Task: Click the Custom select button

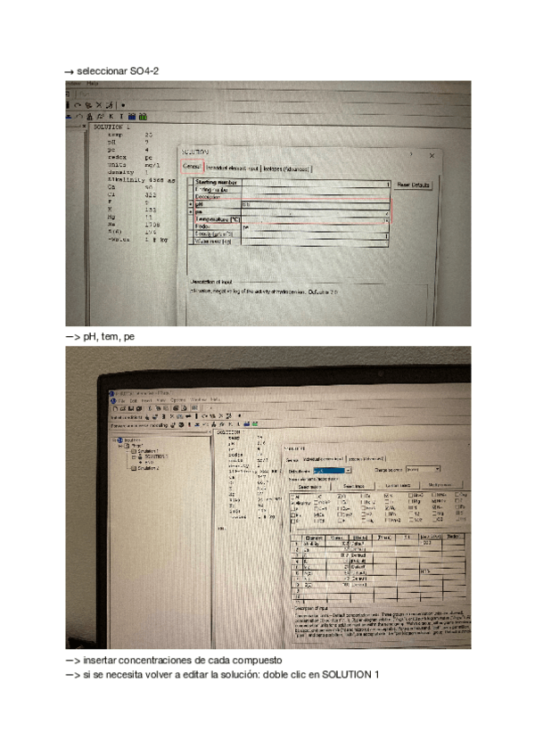Action: tap(398, 485)
